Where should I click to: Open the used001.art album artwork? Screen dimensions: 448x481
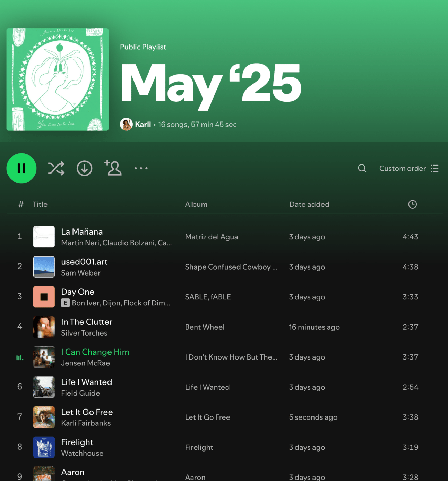coord(44,267)
